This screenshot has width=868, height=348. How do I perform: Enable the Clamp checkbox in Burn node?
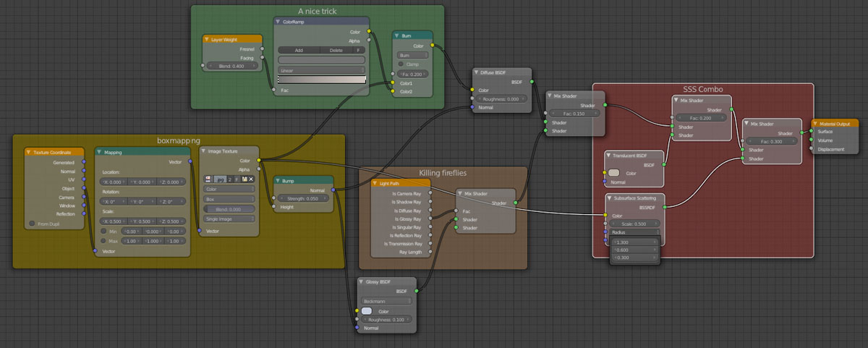click(x=401, y=64)
